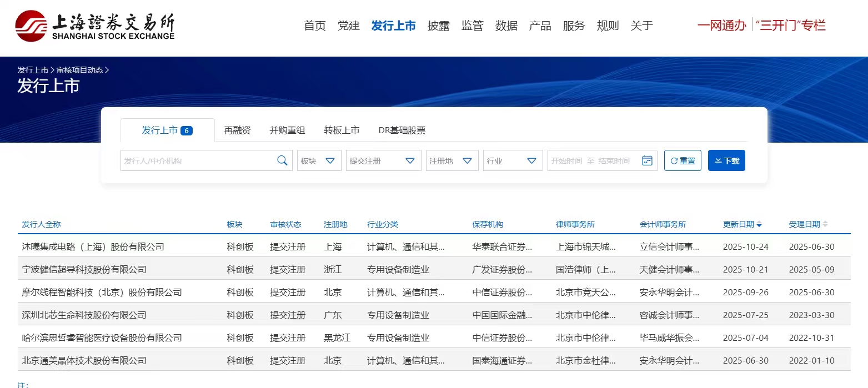The height and width of the screenshot is (388, 868).
Task: Click the 结束时间 date field
Action: [614, 161]
